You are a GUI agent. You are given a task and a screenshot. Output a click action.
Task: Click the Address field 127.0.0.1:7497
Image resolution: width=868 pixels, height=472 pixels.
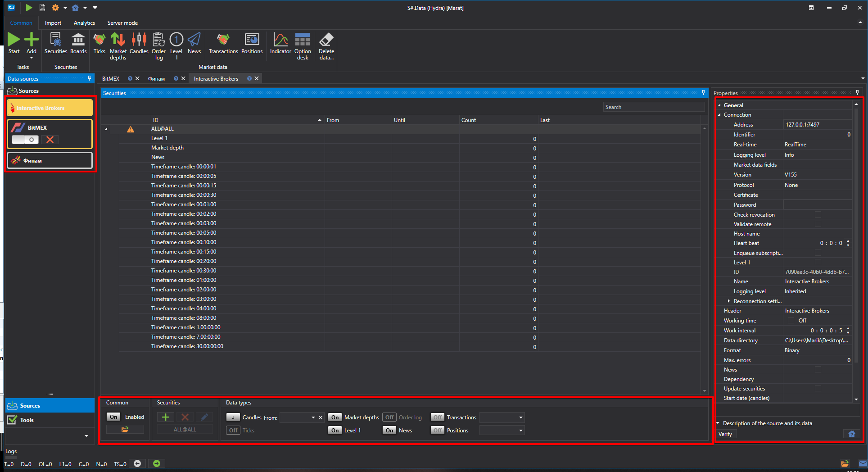817,125
